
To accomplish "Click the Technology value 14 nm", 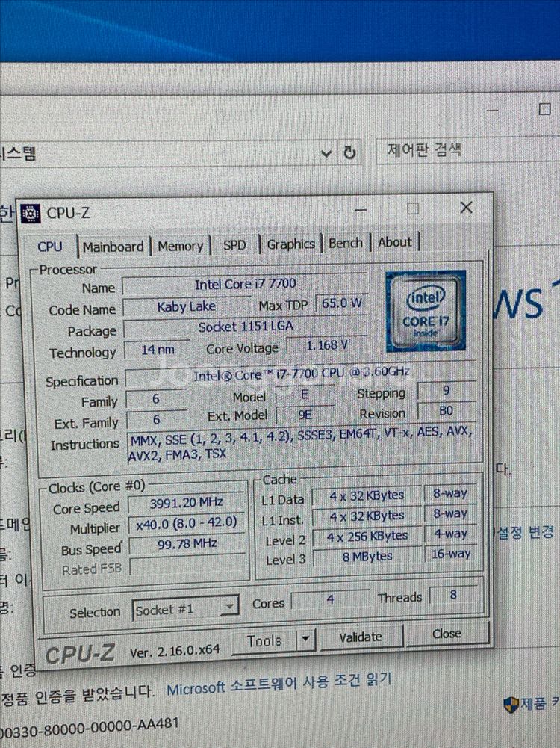I will pyautogui.click(x=158, y=350).
